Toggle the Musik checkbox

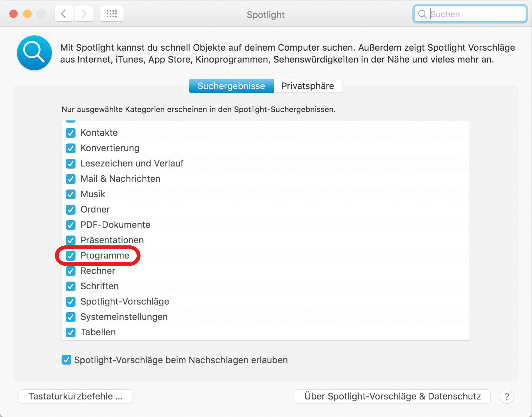coord(71,194)
